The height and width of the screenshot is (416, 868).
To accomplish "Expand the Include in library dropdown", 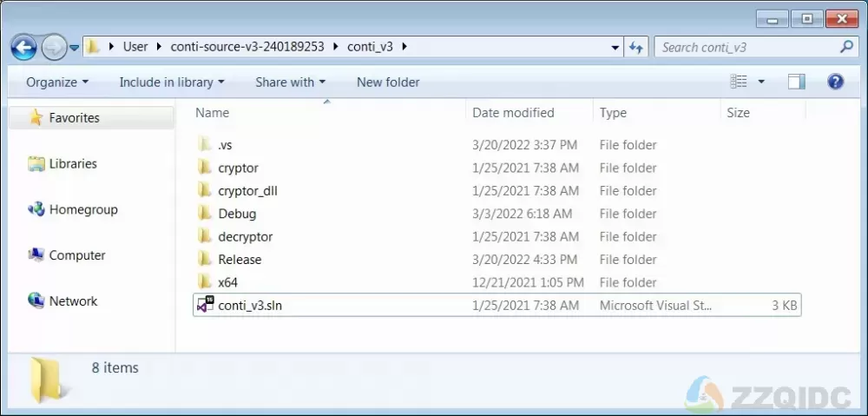I will (172, 82).
